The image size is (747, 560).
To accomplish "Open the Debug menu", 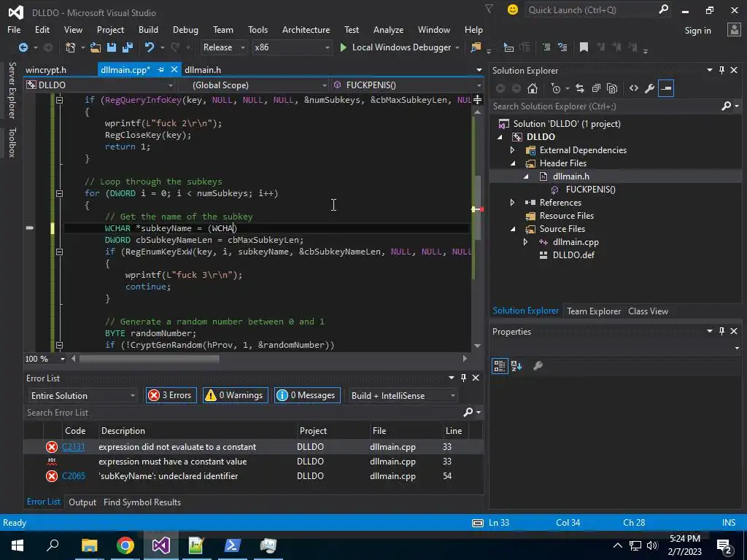I will tap(185, 29).
